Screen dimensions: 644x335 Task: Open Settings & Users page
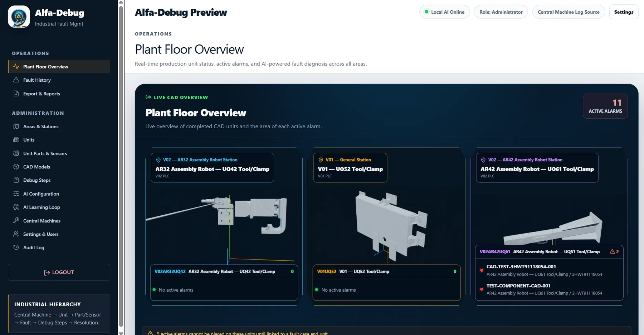coord(59,234)
